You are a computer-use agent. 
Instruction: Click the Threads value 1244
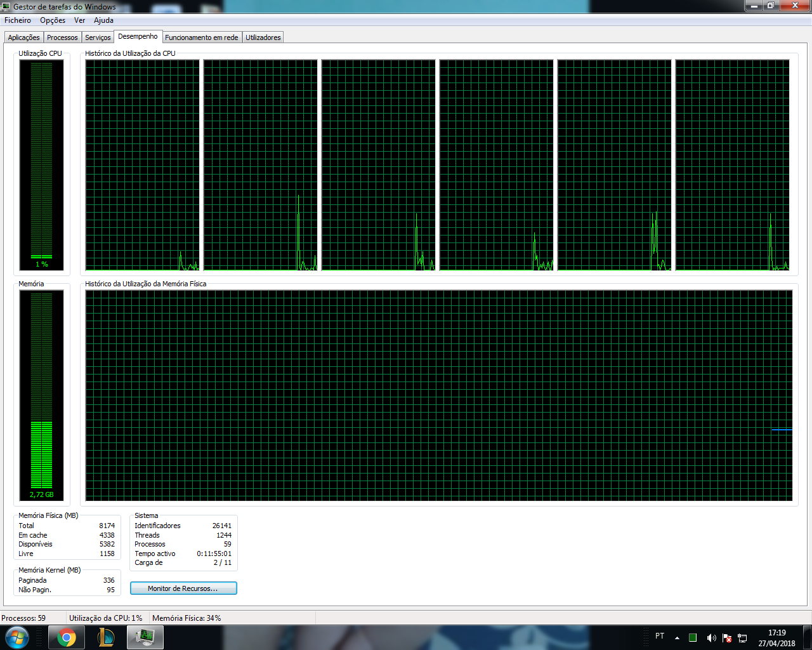(x=223, y=535)
